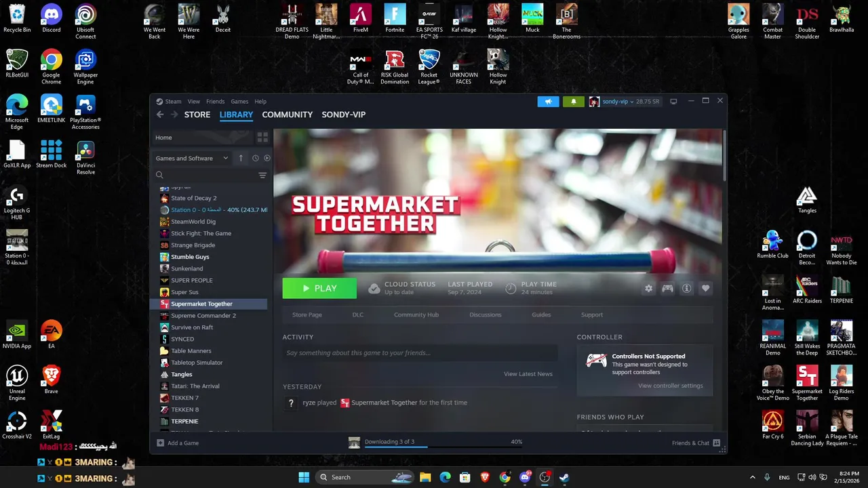Screen dimensions: 868x488
Task: Open advanced library filters icon
Action: [262, 176]
